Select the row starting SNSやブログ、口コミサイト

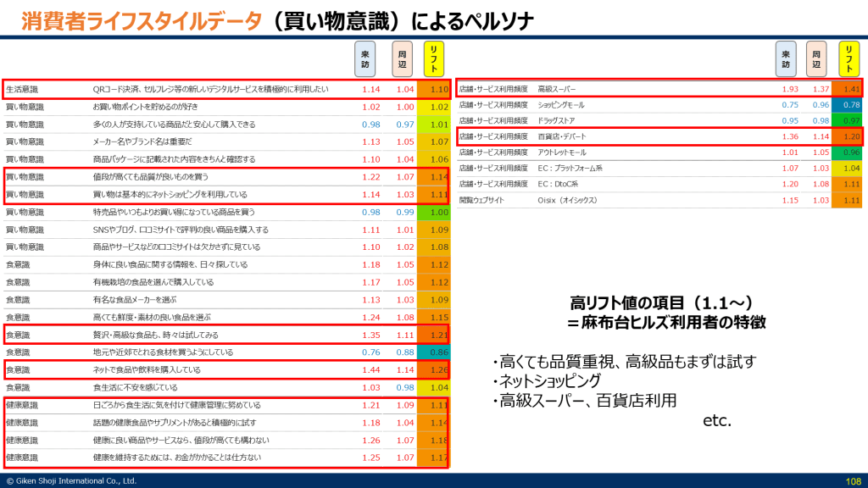(181, 230)
